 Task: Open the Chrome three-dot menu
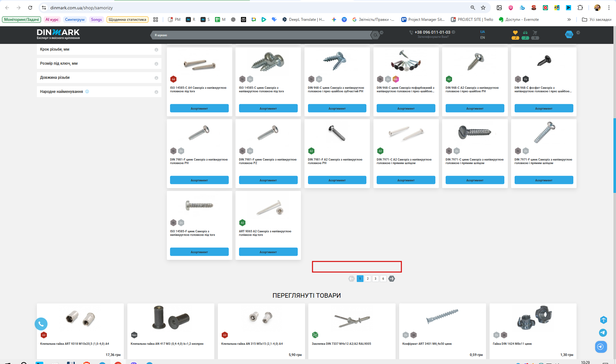pyautogui.click(x=609, y=8)
